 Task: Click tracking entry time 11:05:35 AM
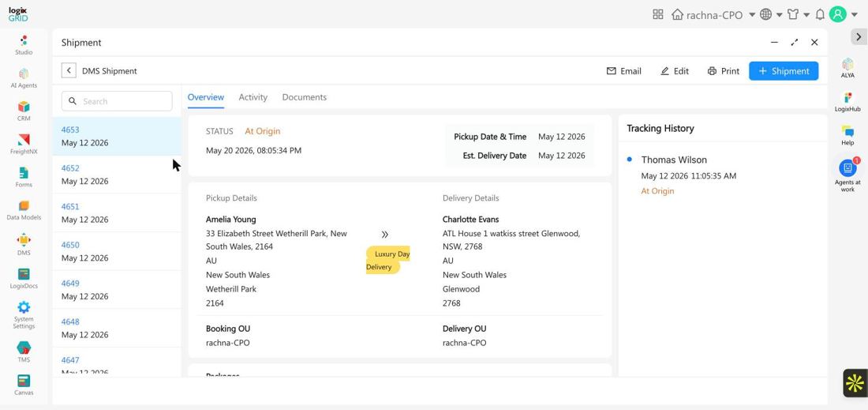point(713,176)
